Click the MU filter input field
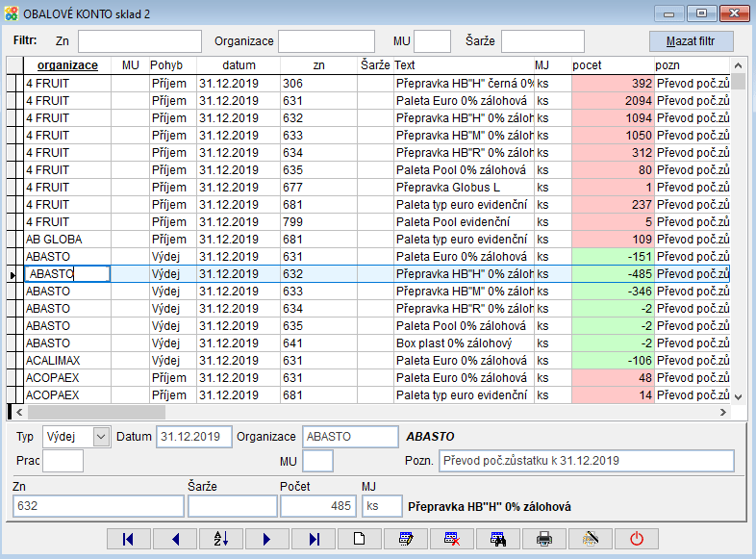The image size is (756, 559). coord(433,41)
